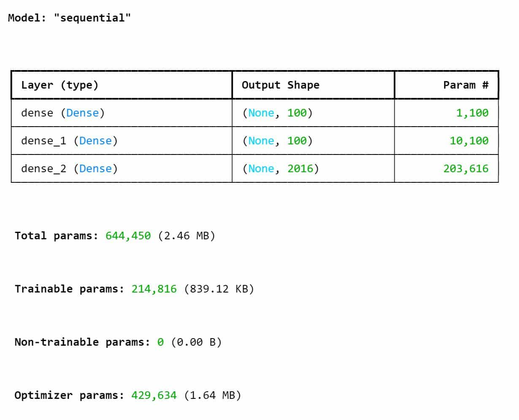519x420 pixels.
Task: Click the 203,616 param count
Action: [x=466, y=169]
